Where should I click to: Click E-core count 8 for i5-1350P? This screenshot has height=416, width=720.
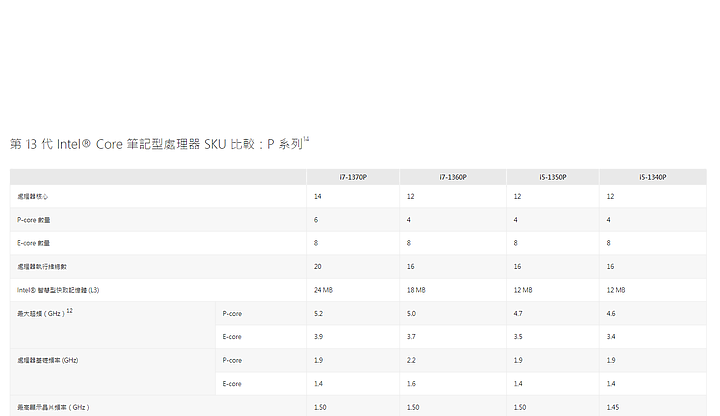tap(516, 243)
